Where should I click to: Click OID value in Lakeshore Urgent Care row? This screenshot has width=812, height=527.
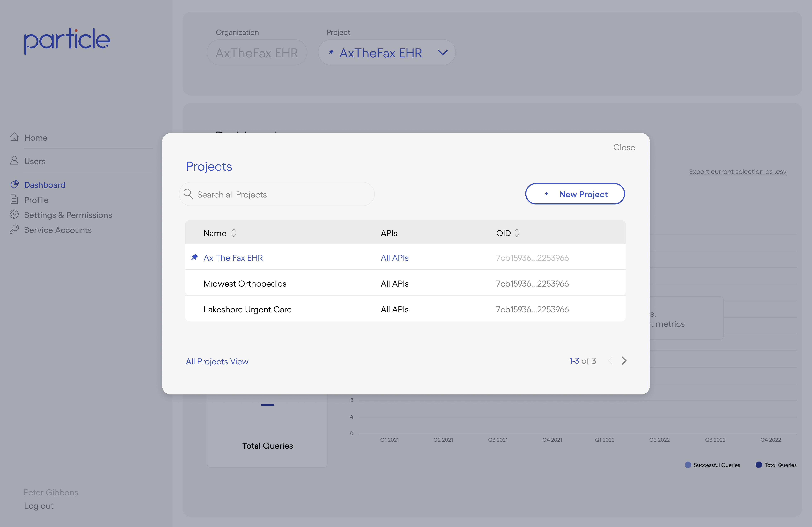(532, 309)
